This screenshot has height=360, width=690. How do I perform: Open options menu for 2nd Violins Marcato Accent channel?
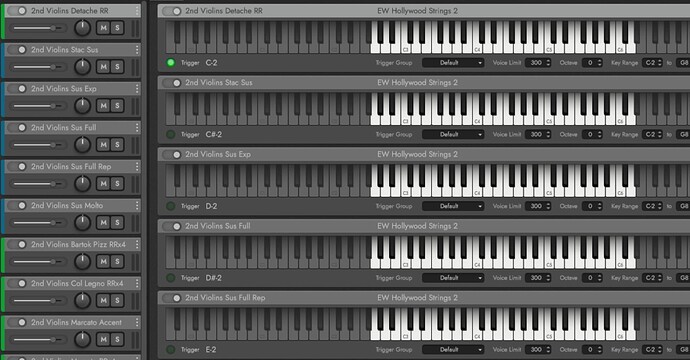[137, 322]
